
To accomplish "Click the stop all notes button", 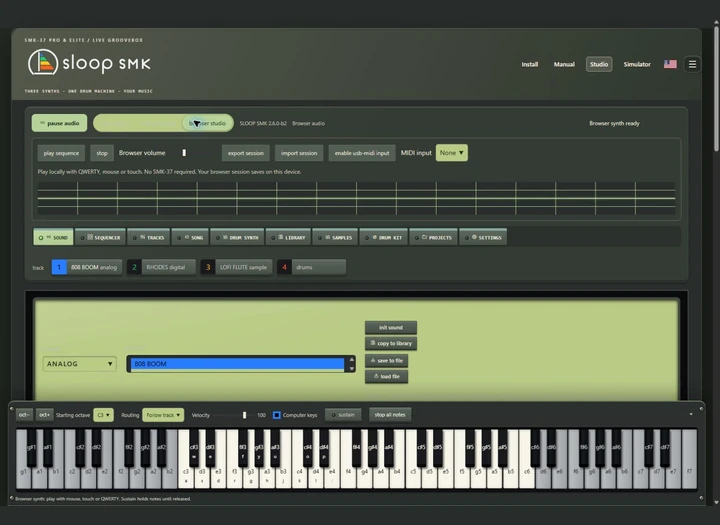I will coord(390,415).
